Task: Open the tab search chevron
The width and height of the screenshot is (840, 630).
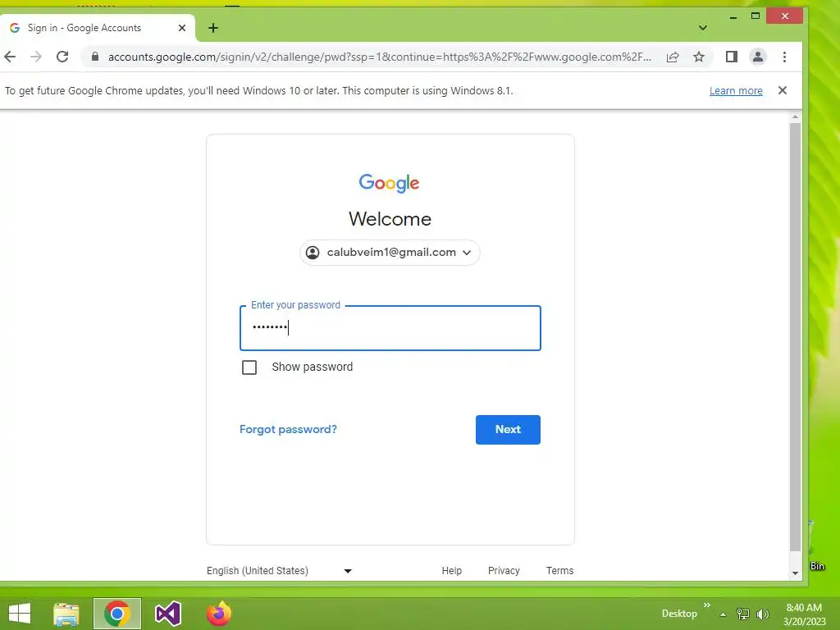Action: [x=703, y=28]
